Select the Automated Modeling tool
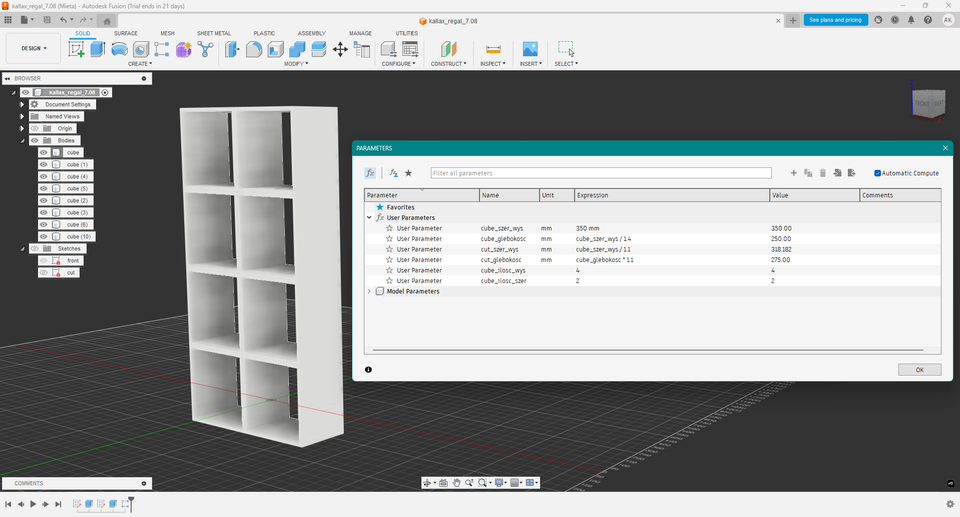960x517 pixels. pos(205,50)
